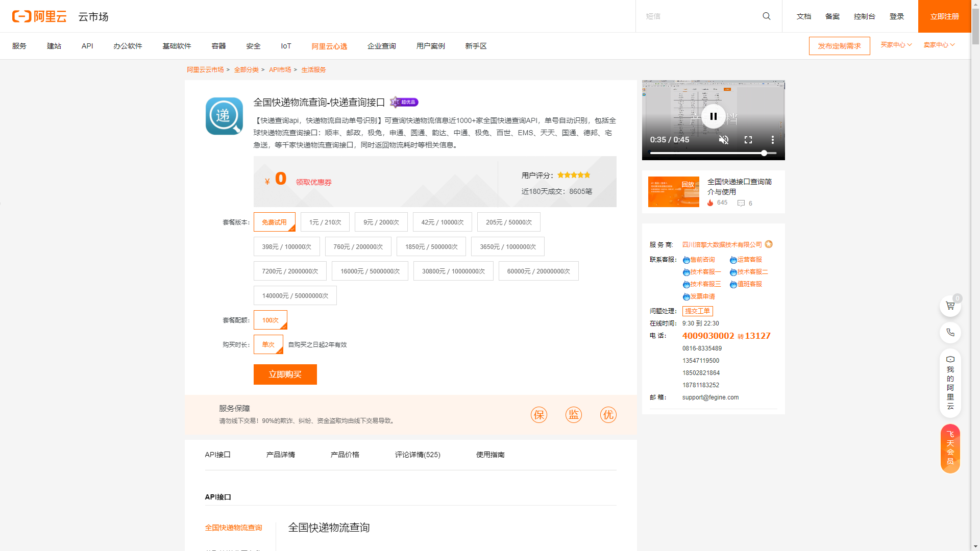Contact 技术客服三
The height and width of the screenshot is (551, 980).
point(702,284)
